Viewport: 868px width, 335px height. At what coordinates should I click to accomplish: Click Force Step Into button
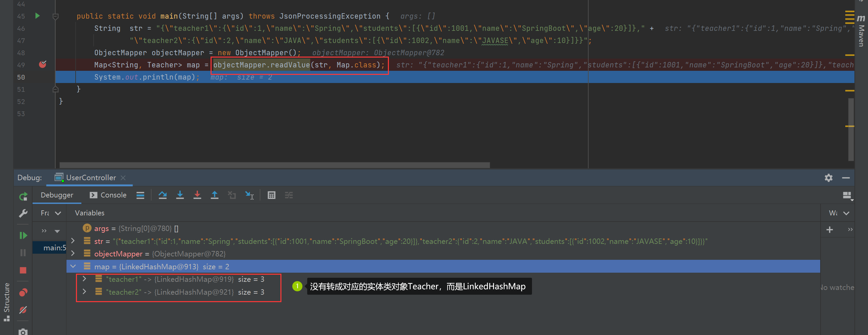197,195
